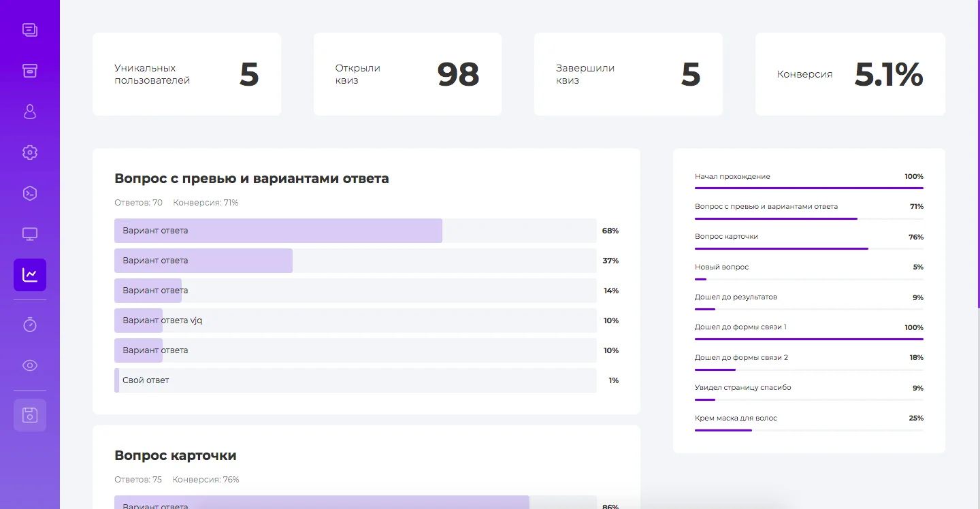Screen dimensions: 980x509
Task: Click the save floppy disk icon
Action: (x=30, y=415)
